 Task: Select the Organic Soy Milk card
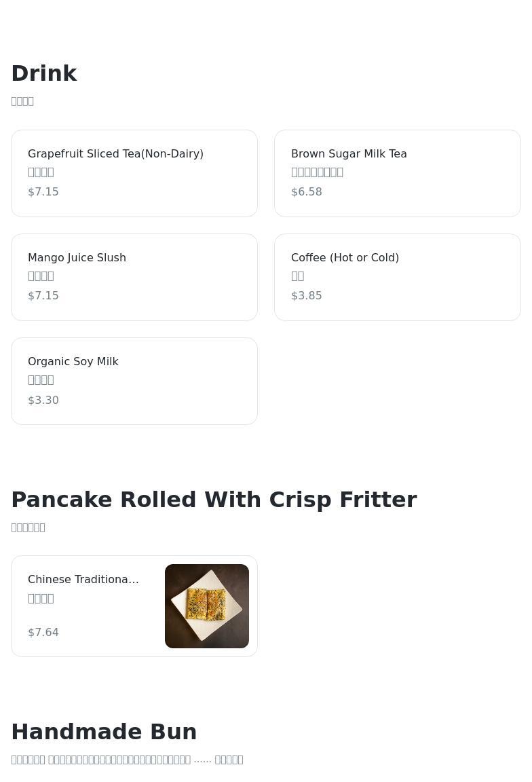click(134, 381)
